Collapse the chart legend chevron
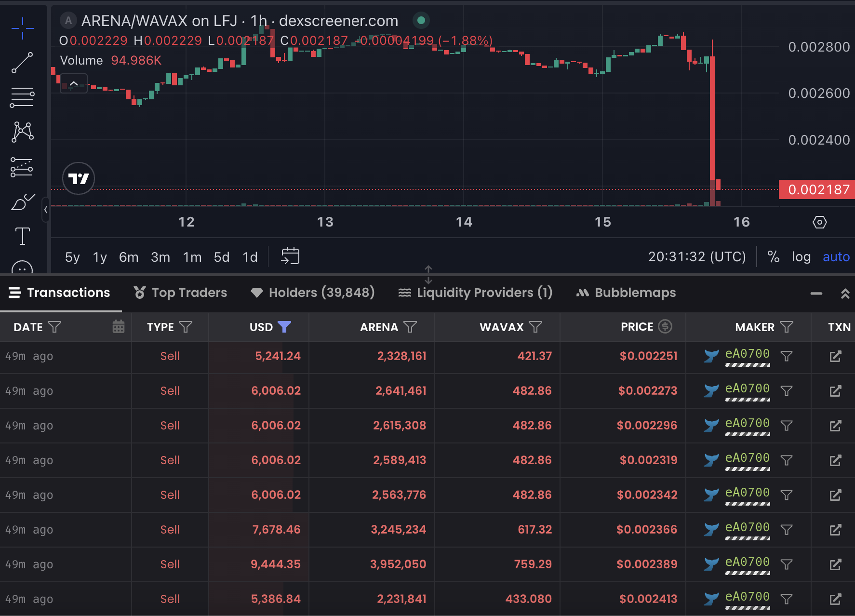The height and width of the screenshot is (616, 855). 74,83
